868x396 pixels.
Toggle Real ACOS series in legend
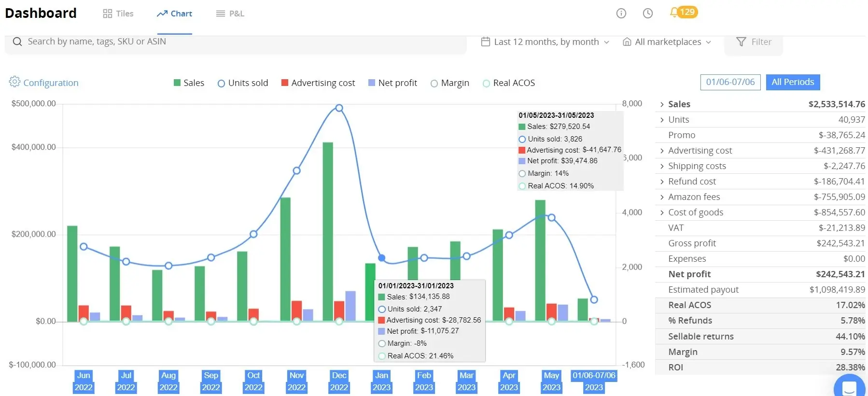(x=509, y=83)
